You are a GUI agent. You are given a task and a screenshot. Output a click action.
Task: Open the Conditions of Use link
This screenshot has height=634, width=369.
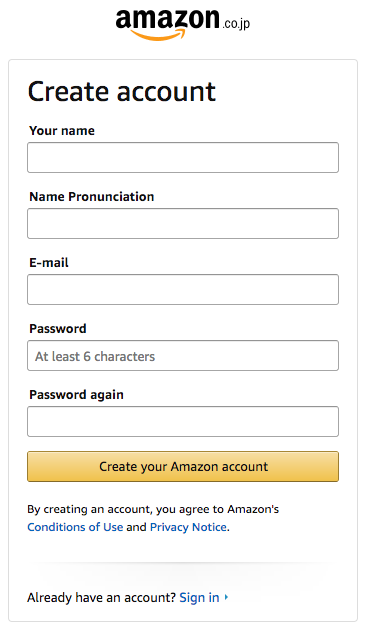[75, 527]
